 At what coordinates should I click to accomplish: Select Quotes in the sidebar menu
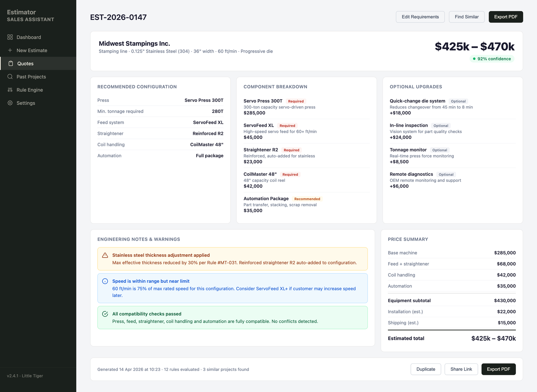coord(25,63)
